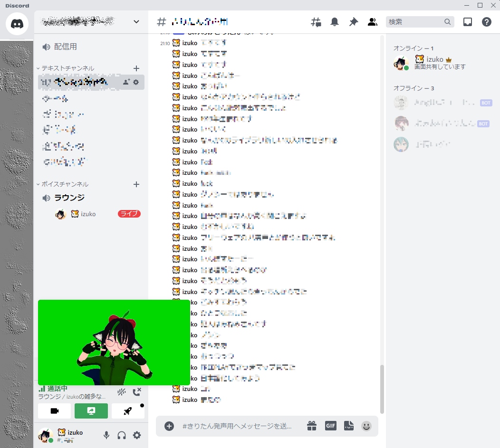
Task: Collapse the ボイスチャンネル category
Action: (x=63, y=184)
